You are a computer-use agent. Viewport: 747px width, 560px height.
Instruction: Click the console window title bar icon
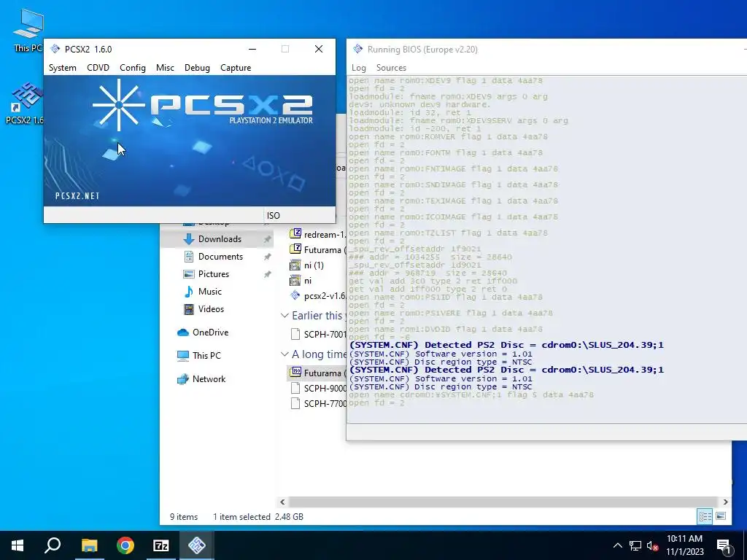[357, 49]
